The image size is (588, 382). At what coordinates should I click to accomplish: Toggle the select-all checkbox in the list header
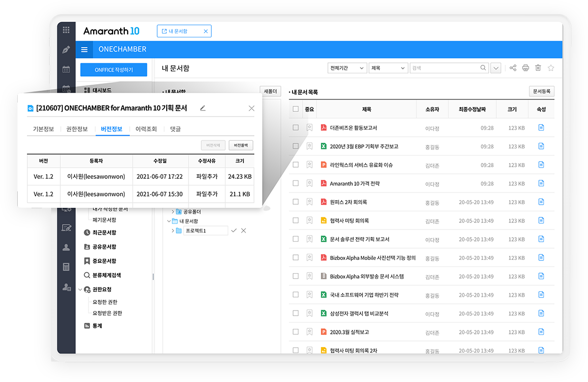coord(296,109)
